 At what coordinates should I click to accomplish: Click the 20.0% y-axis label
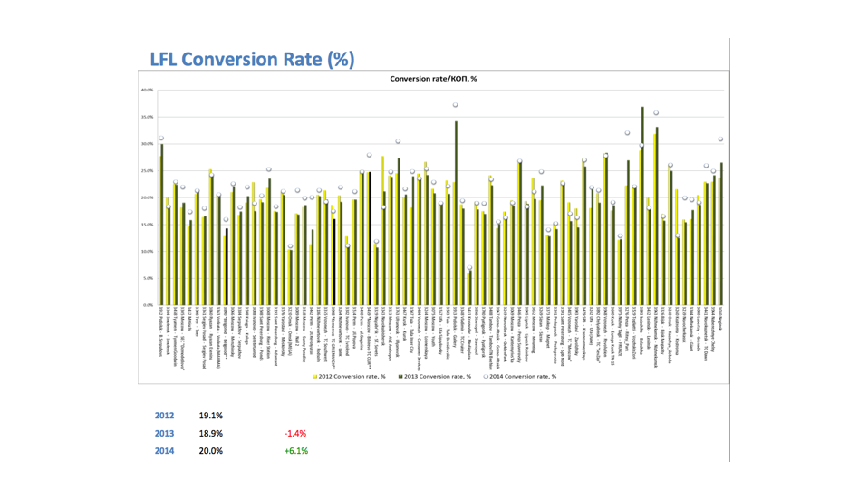click(148, 197)
